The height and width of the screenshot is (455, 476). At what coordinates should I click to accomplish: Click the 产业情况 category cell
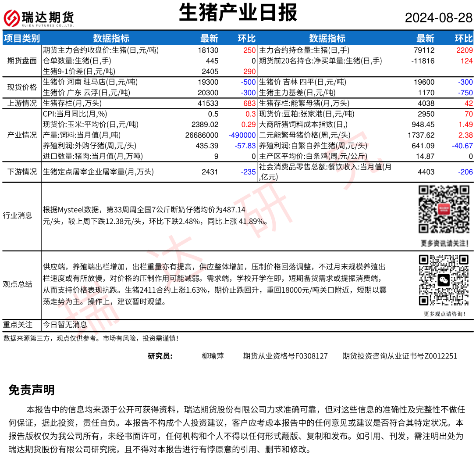[x=22, y=135]
